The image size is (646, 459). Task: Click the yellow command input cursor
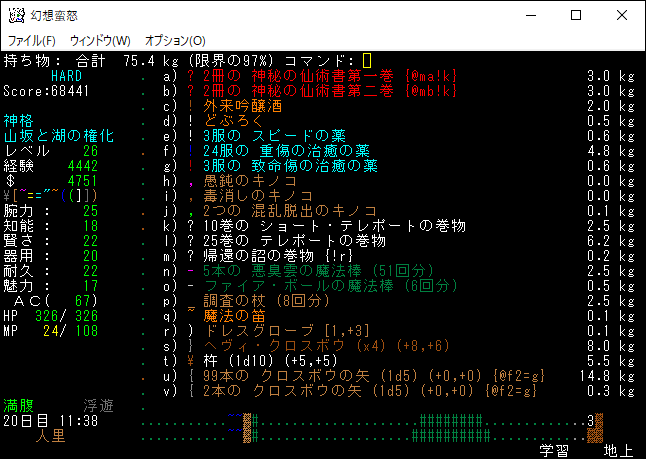[367, 61]
